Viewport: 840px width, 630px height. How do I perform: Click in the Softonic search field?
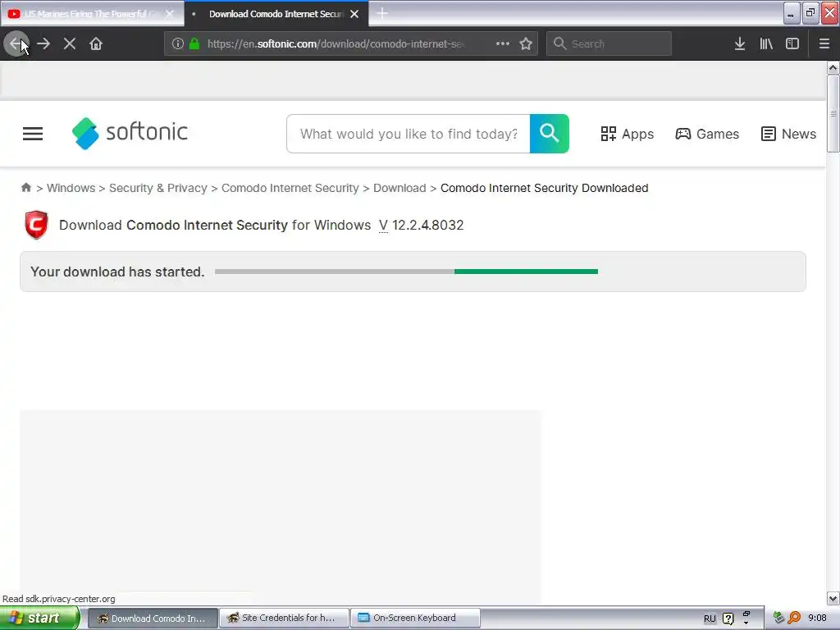409,134
